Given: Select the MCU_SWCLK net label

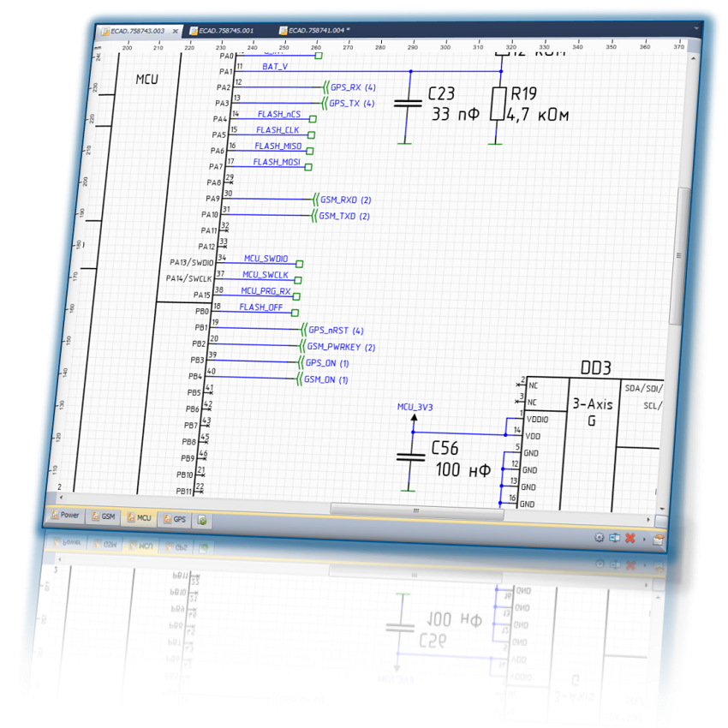Looking at the screenshot, I should click(x=266, y=275).
